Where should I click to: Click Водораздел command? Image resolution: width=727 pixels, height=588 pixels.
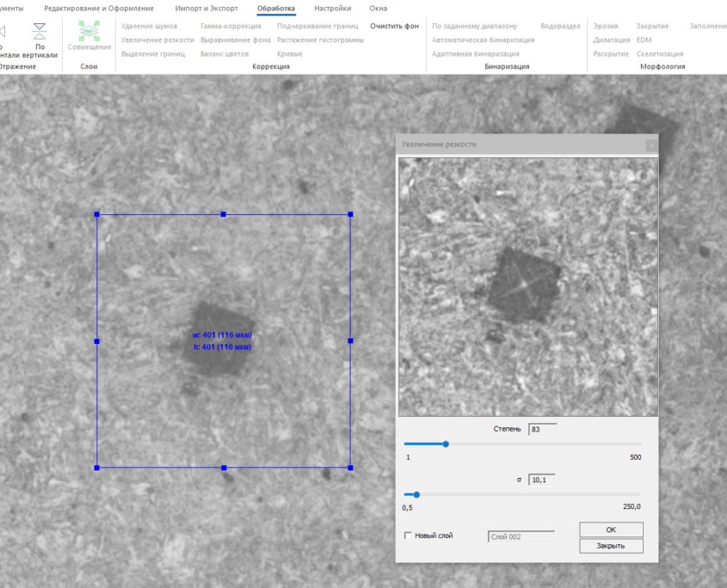point(560,26)
